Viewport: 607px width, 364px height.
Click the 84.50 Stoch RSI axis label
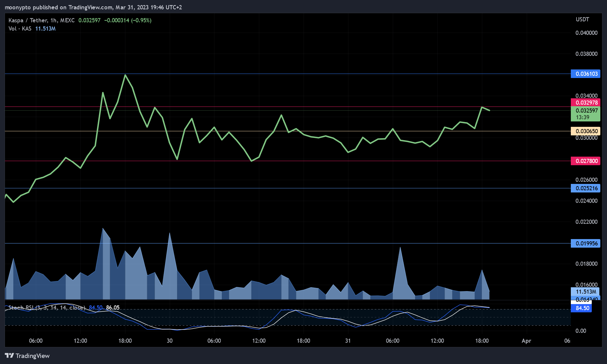pos(581,308)
